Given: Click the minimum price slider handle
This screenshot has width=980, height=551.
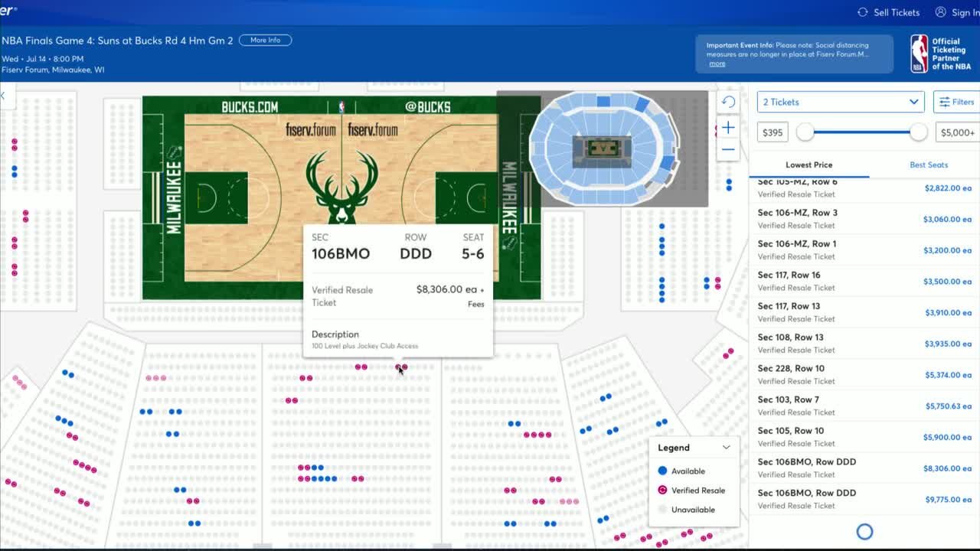Looking at the screenshot, I should [805, 132].
